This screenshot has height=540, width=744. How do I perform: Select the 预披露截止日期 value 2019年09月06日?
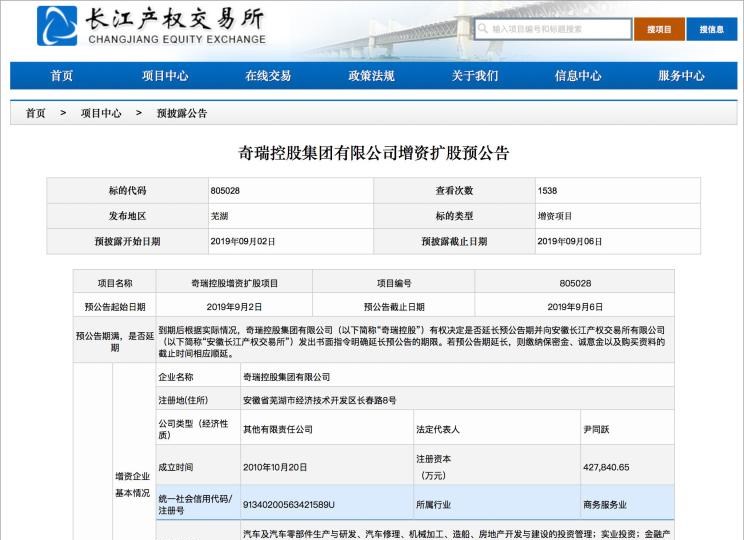tap(569, 242)
